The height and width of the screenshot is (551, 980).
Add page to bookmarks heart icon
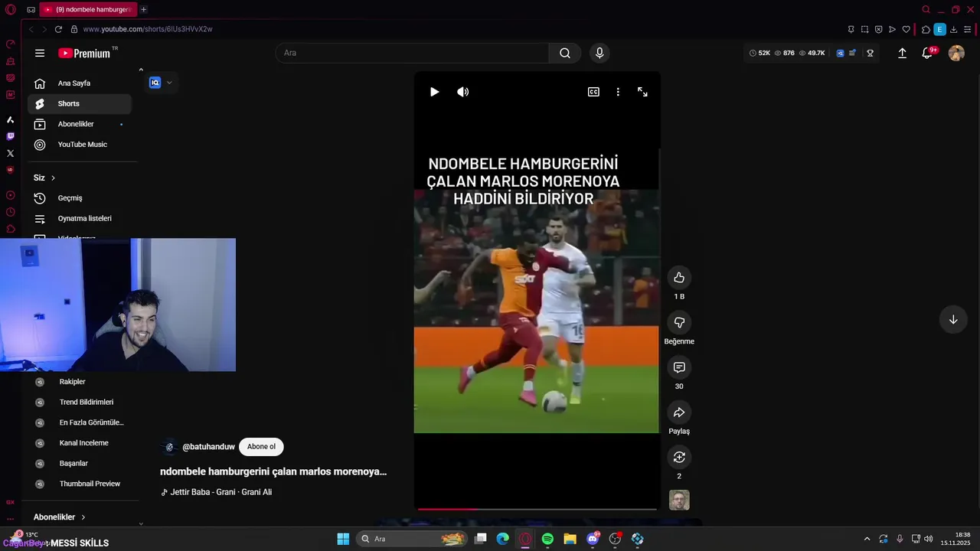coord(906,29)
